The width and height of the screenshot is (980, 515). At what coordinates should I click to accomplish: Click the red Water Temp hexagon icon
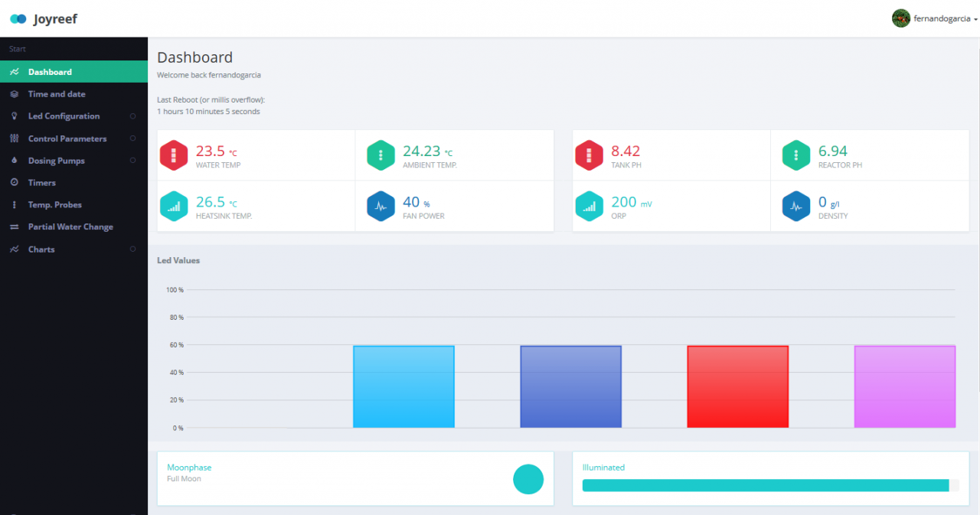pos(174,155)
